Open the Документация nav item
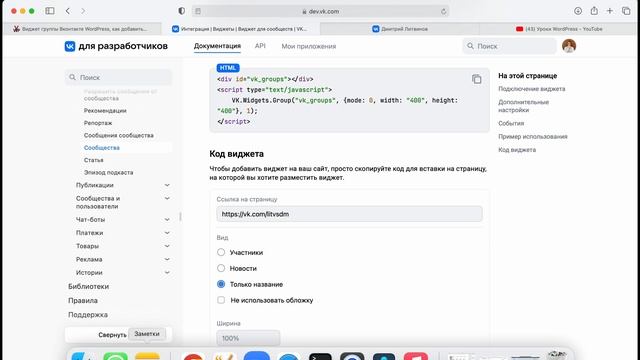The image size is (640, 360). tap(217, 46)
